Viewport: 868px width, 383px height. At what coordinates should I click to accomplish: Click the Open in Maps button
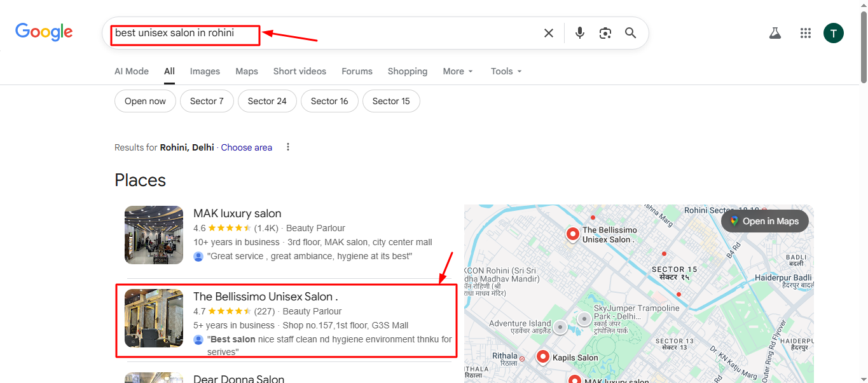coord(764,221)
